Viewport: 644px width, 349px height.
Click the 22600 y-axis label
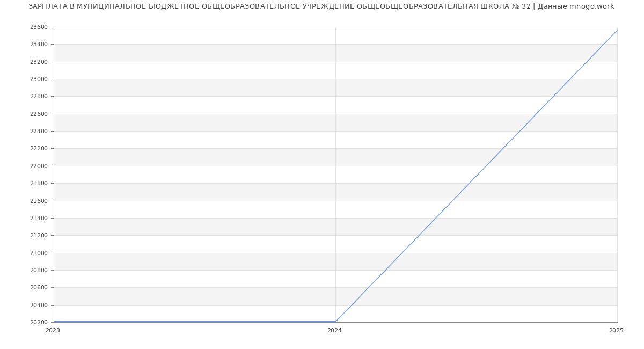coord(39,114)
